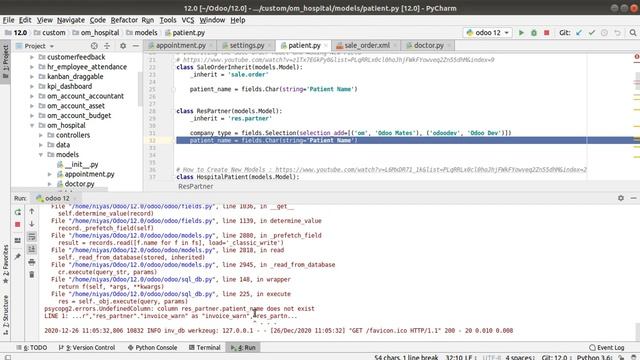The width and height of the screenshot is (640, 360).
Task: Open Run panel settings gear
Action: [621, 198]
